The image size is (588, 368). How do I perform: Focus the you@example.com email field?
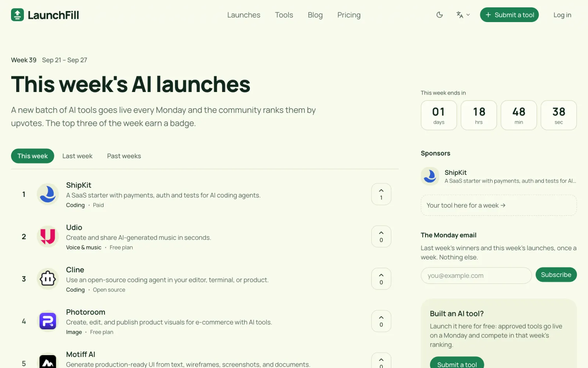[476, 276]
